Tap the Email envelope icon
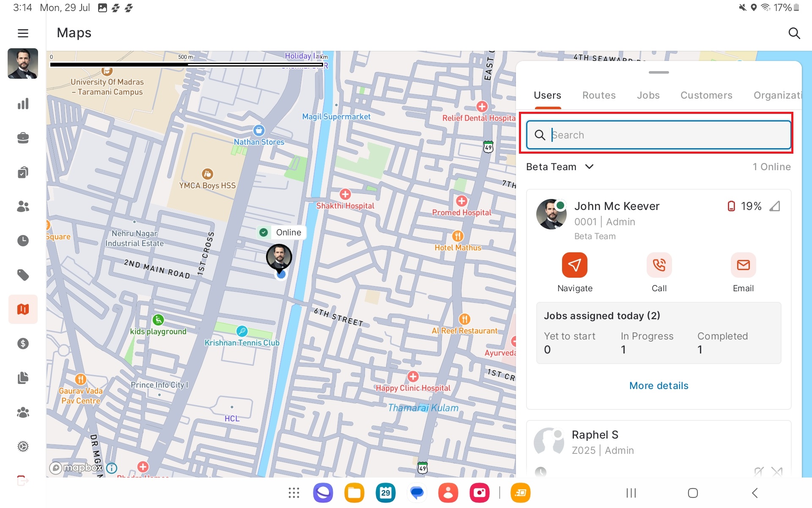Image resolution: width=812 pixels, height=508 pixels. 743,265
